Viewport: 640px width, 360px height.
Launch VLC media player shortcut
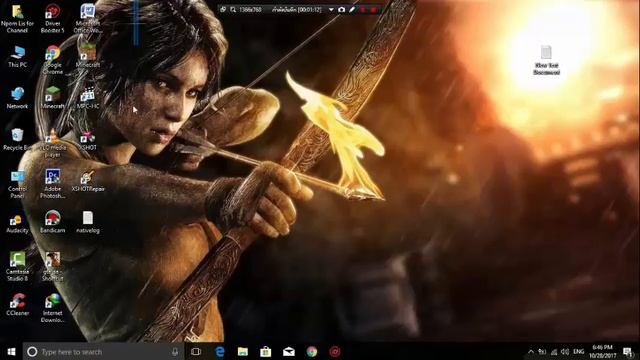pos(52,143)
